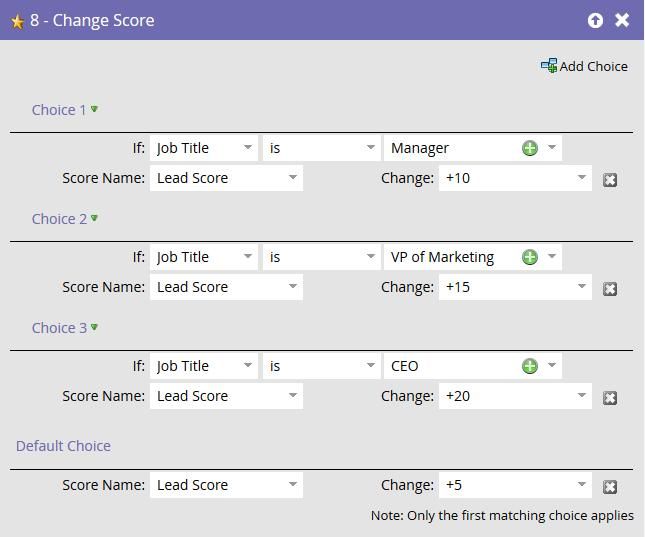Close the Change Score flow step
This screenshot has height=537, width=645.
[x=622, y=20]
